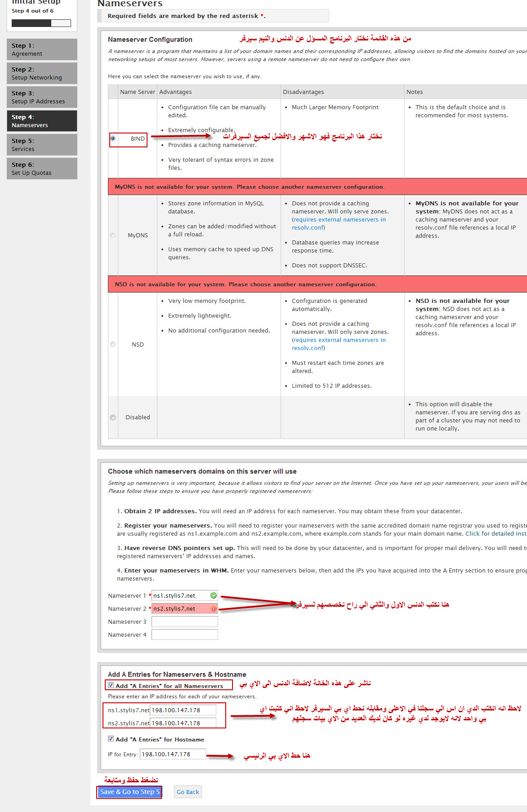Click the 'Limited to 512 IP addresses.' text
The image size is (527, 812).
(x=332, y=386)
